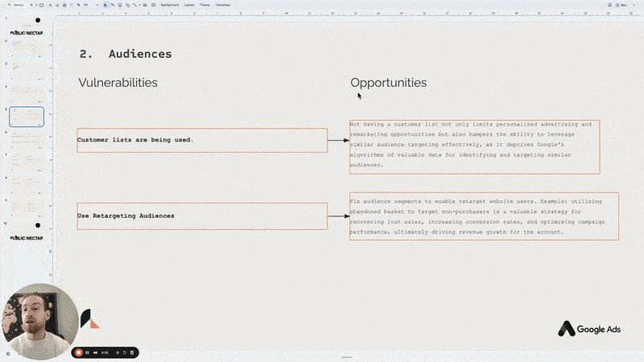Select the arrow after Customer lists box
This screenshot has width=644, height=362.
(338, 140)
